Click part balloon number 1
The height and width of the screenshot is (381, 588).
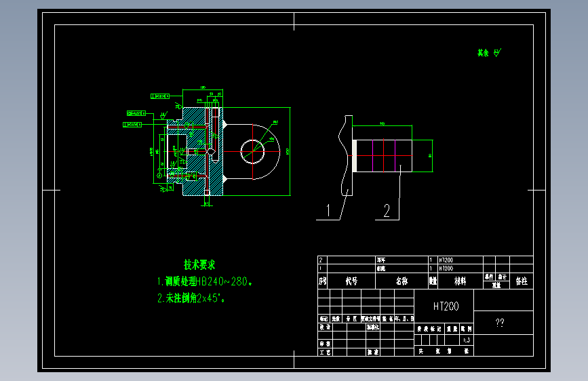click(x=328, y=210)
